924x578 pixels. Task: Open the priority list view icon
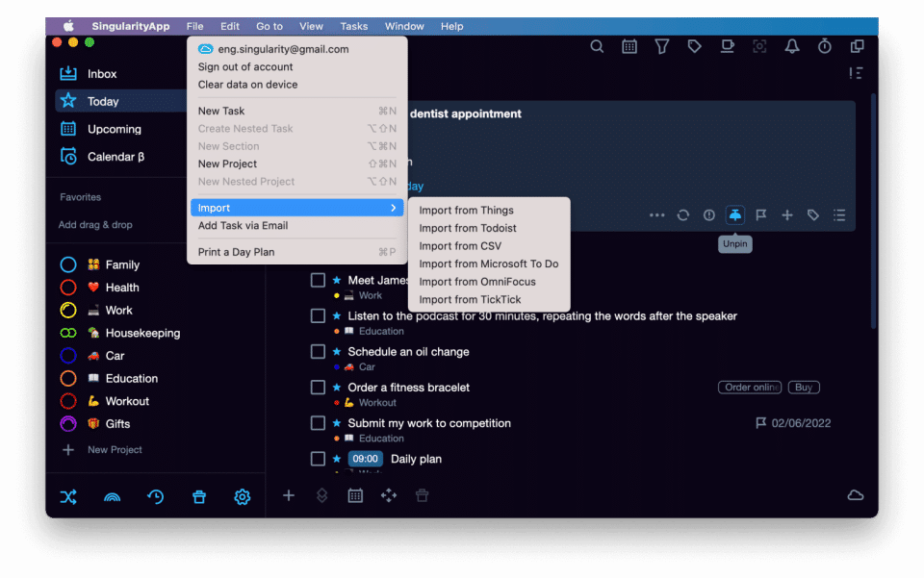click(x=856, y=73)
